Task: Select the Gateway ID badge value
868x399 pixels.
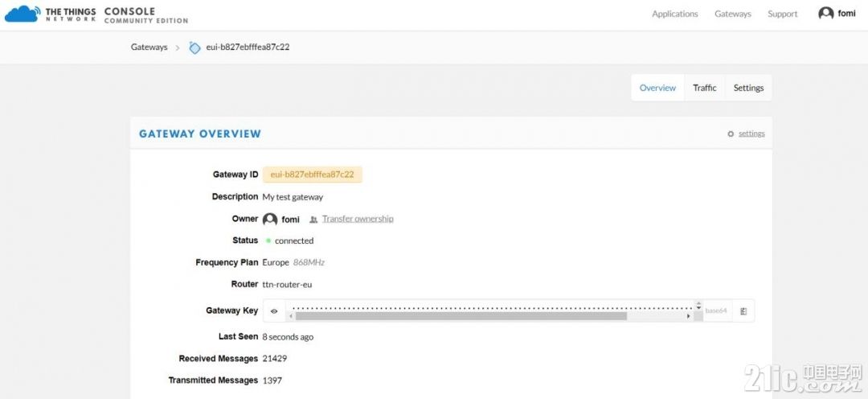Action: (x=312, y=175)
